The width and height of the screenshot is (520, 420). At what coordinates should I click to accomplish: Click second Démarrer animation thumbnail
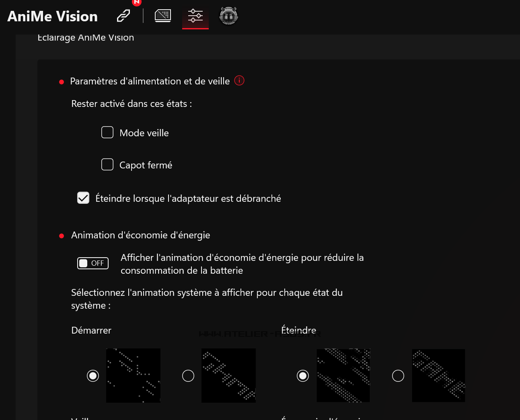tap(228, 375)
